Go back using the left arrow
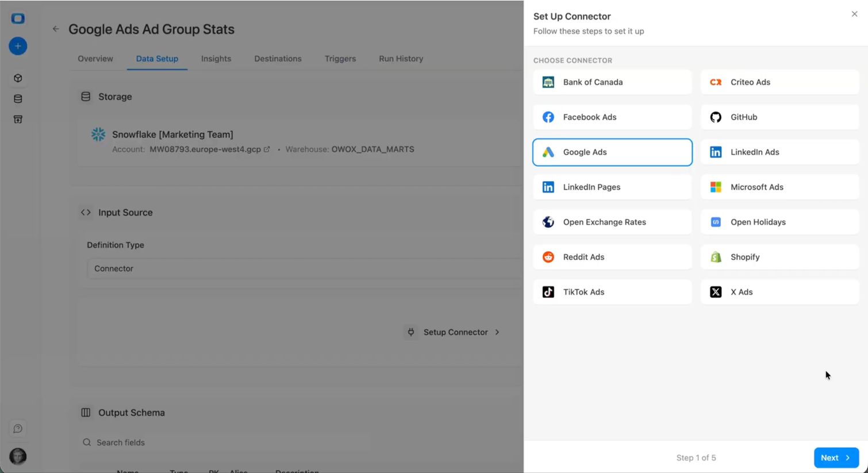The width and height of the screenshot is (868, 473). [x=56, y=29]
